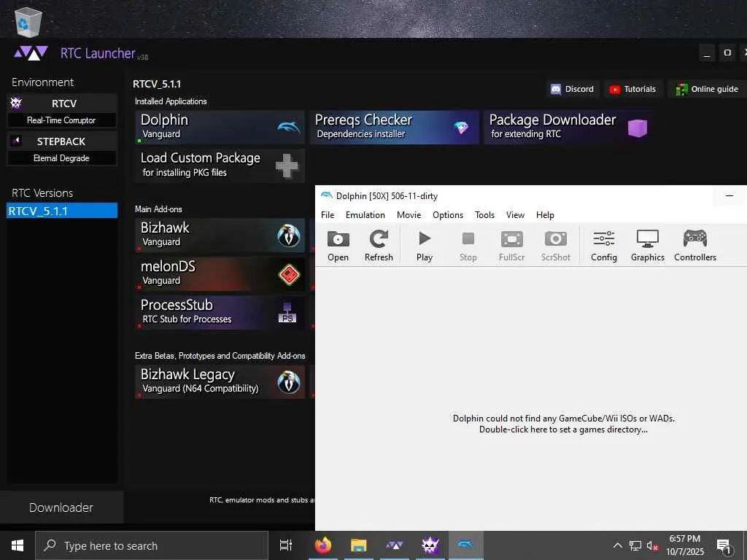747x560 pixels.
Task: Click Load Custom Package tile
Action: [x=220, y=166]
